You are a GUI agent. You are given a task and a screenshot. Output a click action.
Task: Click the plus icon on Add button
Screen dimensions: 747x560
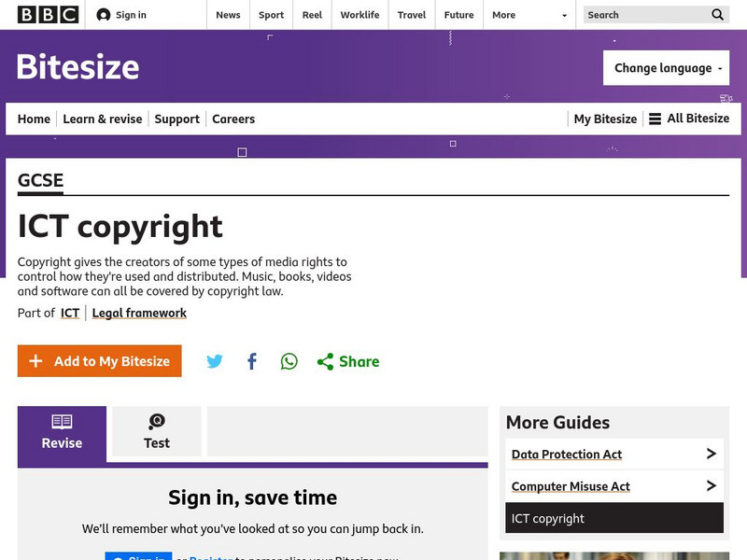click(x=35, y=361)
